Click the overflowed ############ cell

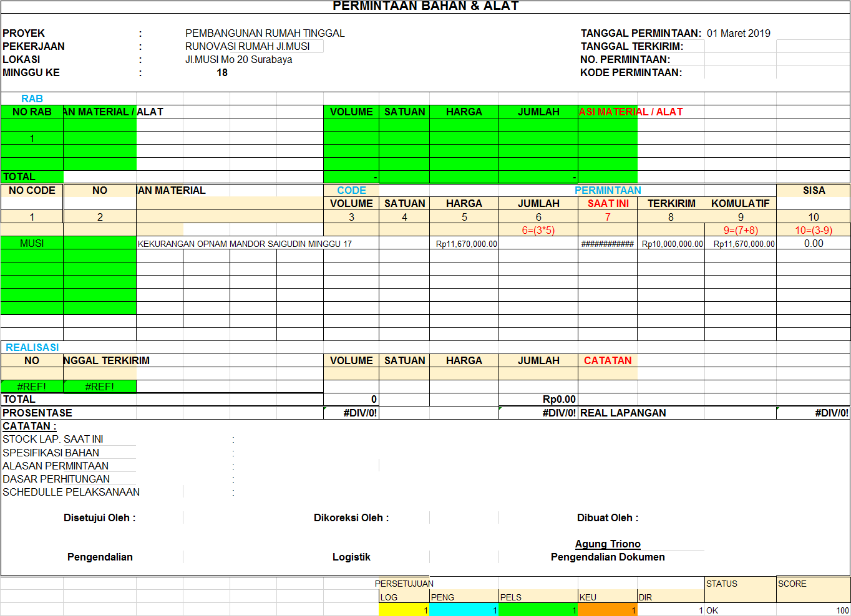(x=608, y=244)
